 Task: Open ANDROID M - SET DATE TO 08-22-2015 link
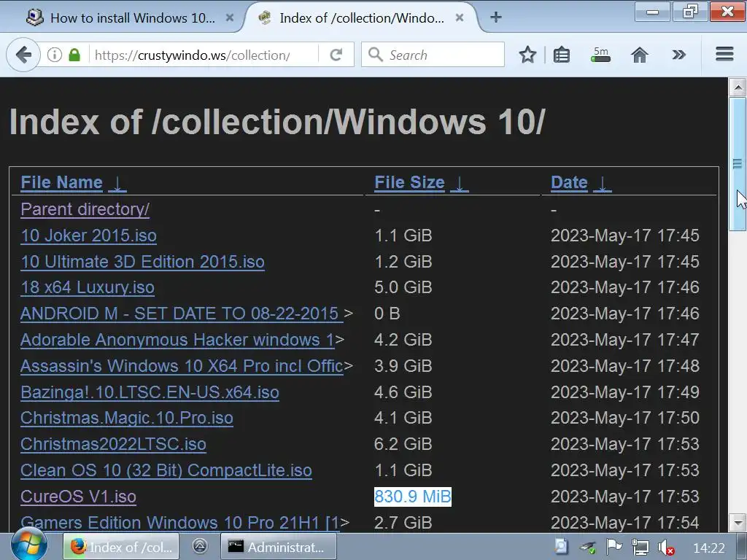[x=182, y=314]
